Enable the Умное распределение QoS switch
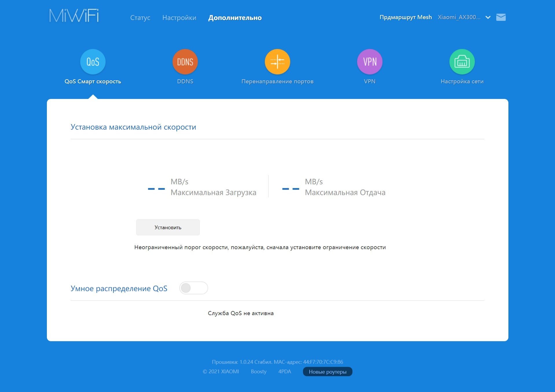 (194, 288)
